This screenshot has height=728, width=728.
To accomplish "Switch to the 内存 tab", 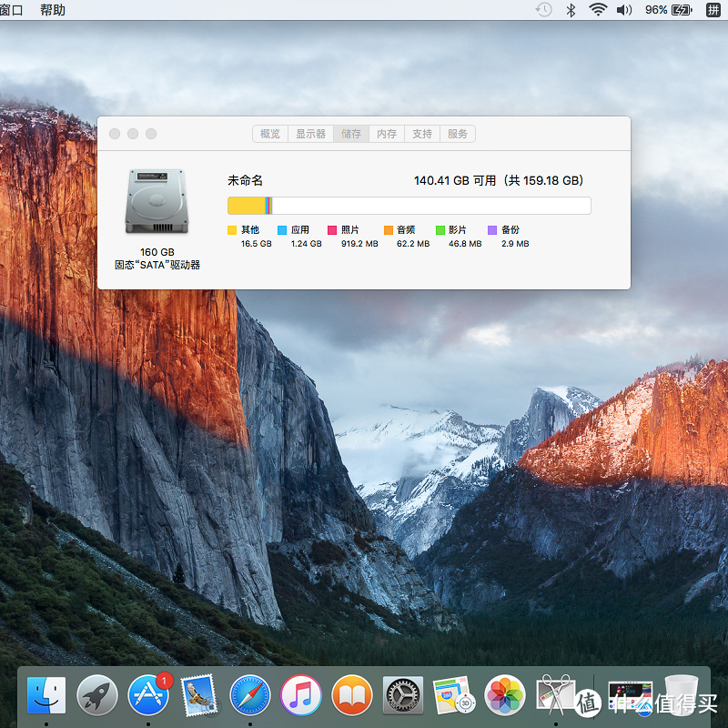I will (x=386, y=134).
